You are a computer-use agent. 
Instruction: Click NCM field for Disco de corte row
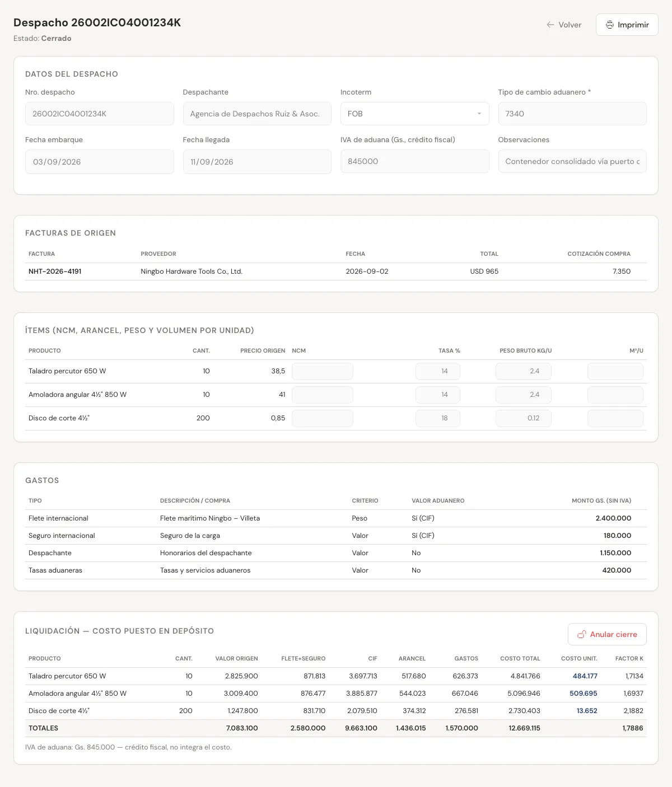click(323, 418)
